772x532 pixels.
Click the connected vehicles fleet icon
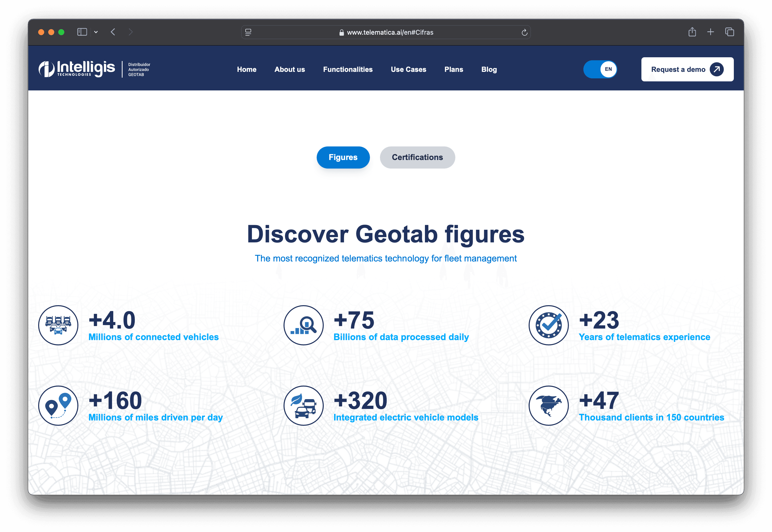(x=58, y=325)
